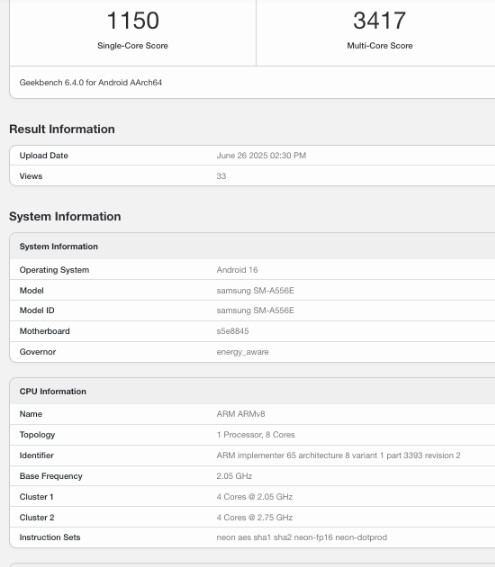Select the Motherboard value s5e8845
The width and height of the screenshot is (495, 567).
[x=232, y=331]
